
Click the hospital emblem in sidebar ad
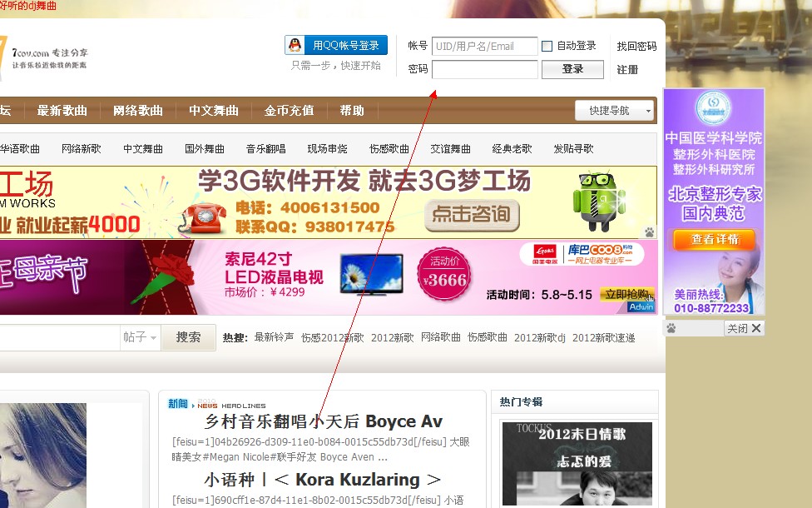click(713, 107)
